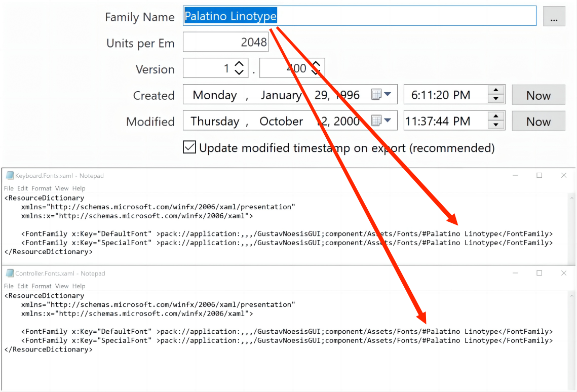Expand the Modified date dropdown arrow
Image resolution: width=577 pixels, height=392 pixels.
(388, 120)
